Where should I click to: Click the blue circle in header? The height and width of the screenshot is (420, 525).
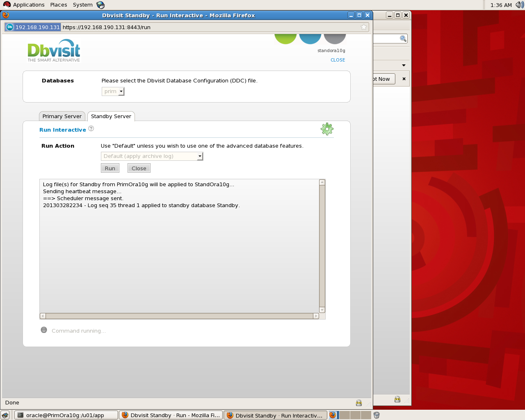(x=310, y=38)
